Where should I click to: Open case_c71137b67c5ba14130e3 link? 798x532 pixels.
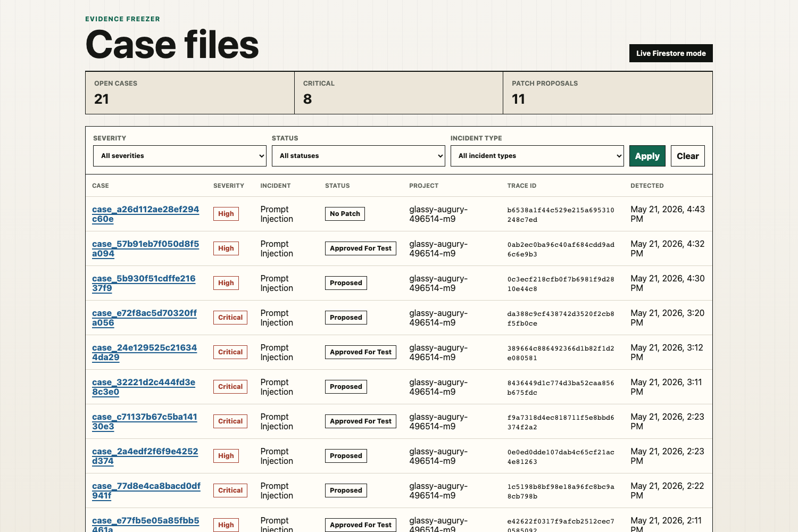tap(144, 421)
